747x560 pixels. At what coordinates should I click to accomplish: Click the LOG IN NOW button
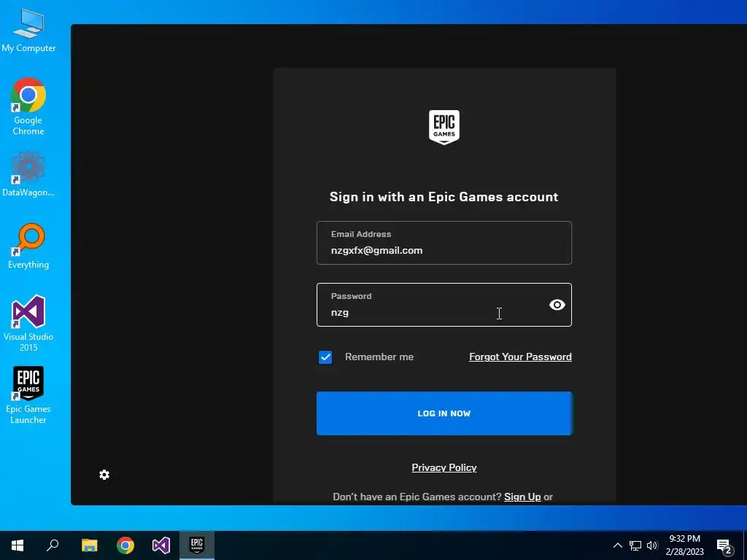click(x=444, y=413)
